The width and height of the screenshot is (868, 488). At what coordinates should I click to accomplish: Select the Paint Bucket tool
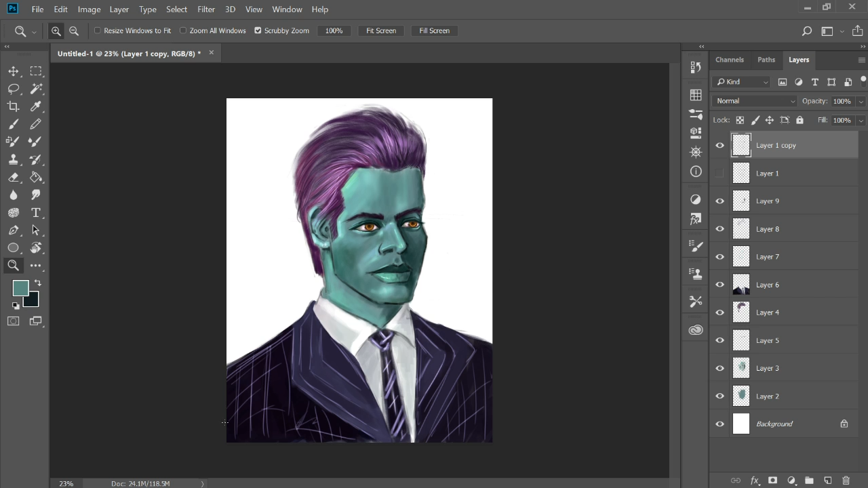[x=36, y=177]
